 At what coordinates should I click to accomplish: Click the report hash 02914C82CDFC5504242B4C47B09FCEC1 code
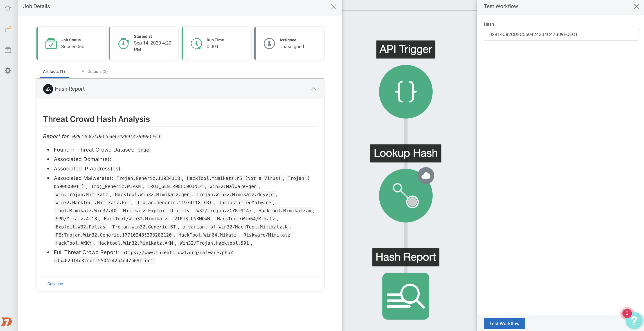pyautogui.click(x=116, y=136)
